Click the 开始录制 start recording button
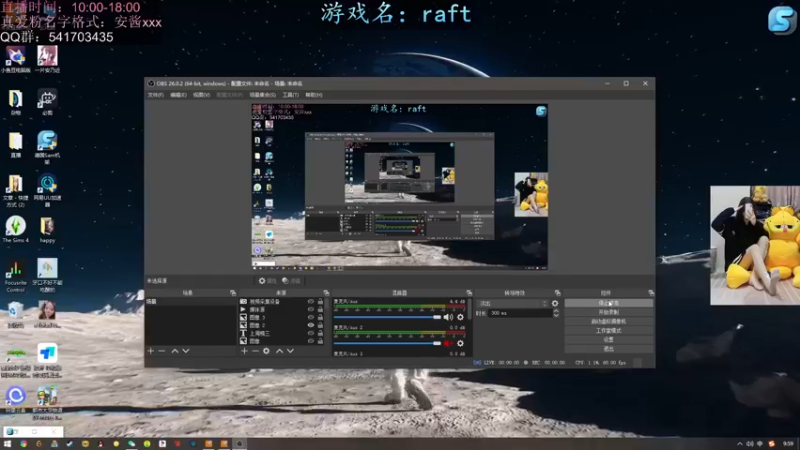The image size is (800, 450). point(609,312)
